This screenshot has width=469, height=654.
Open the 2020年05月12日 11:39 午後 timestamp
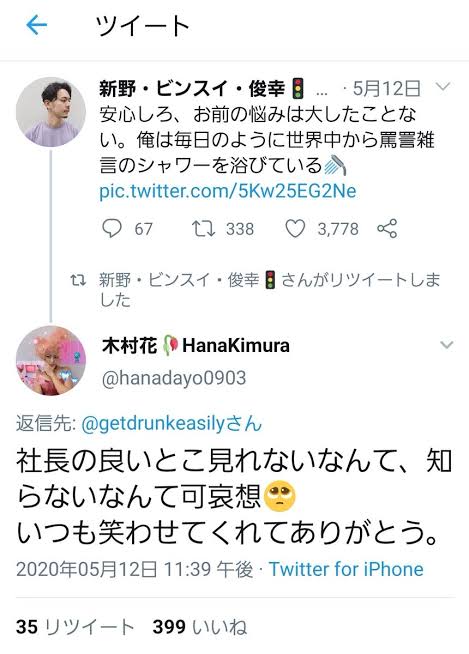coord(134,569)
